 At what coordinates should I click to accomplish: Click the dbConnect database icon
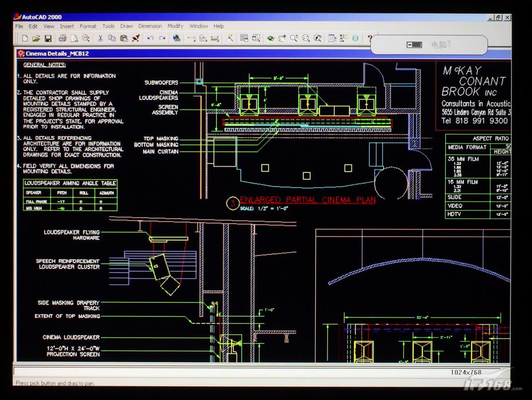pyautogui.click(x=355, y=39)
